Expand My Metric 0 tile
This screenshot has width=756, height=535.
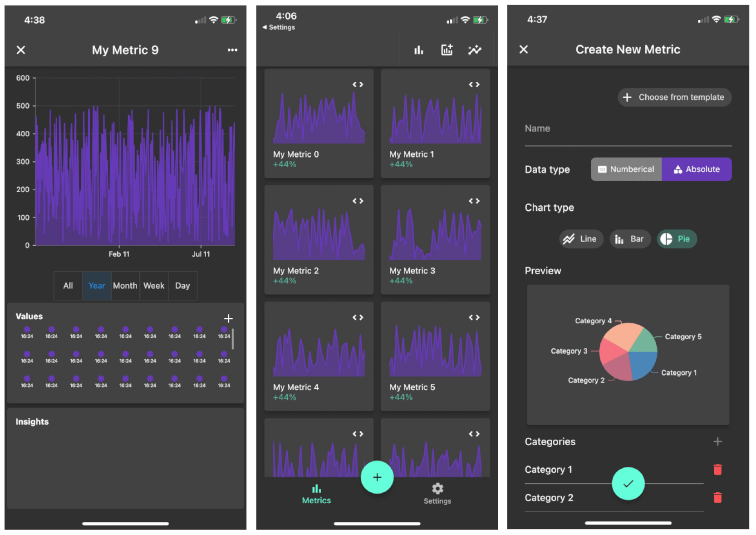[358, 84]
